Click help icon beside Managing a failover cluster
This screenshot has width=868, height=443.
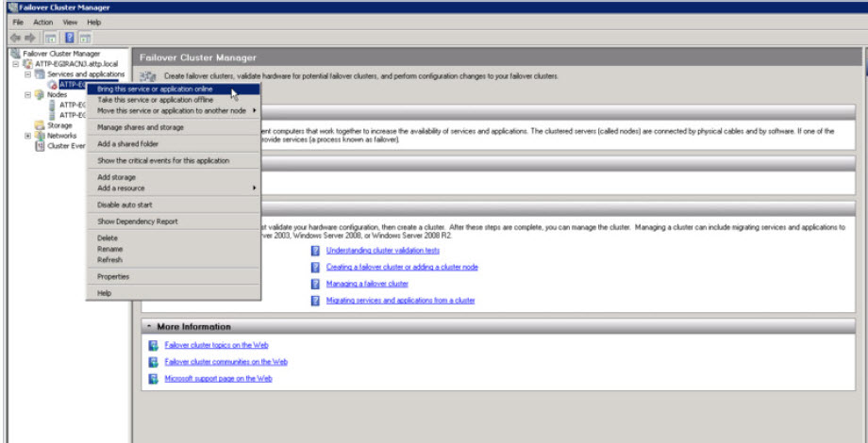tap(315, 284)
